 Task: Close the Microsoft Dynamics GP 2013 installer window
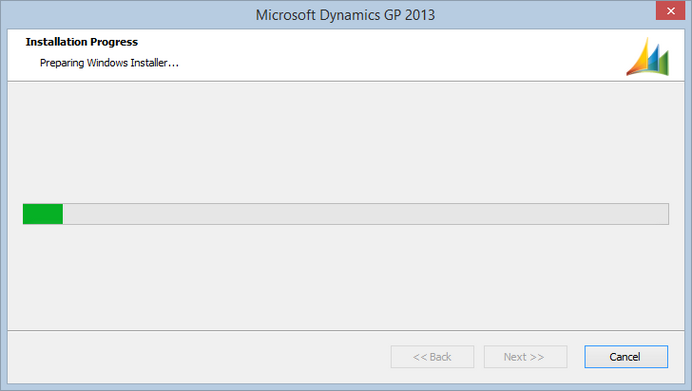point(670,11)
